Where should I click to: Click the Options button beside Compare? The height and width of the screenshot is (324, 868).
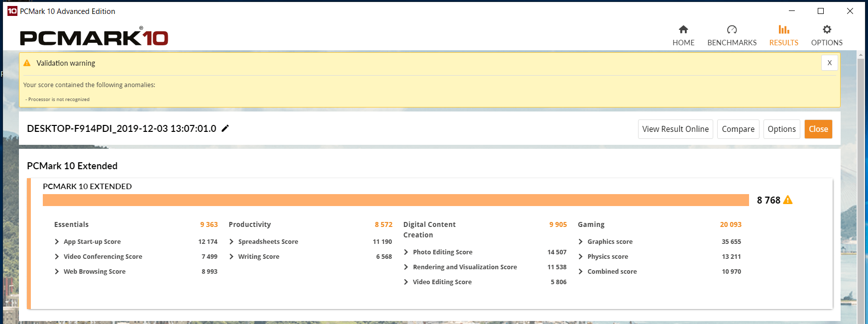781,129
